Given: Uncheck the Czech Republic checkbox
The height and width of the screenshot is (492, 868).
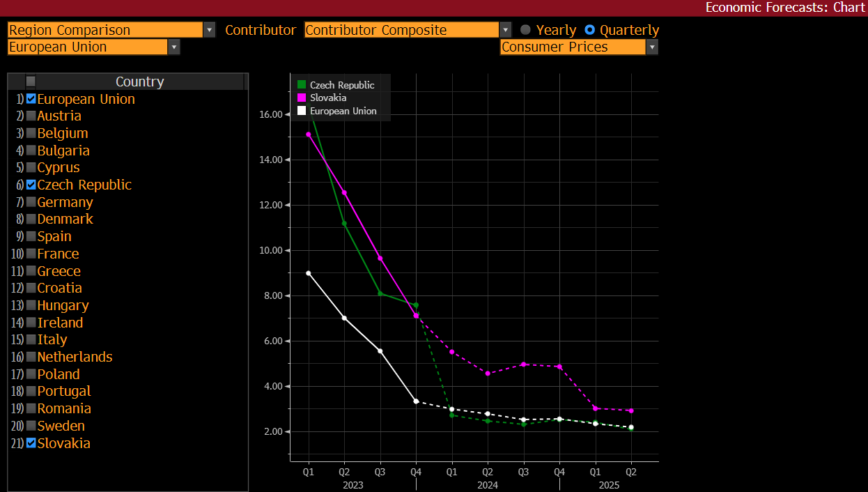Looking at the screenshot, I should 31,185.
